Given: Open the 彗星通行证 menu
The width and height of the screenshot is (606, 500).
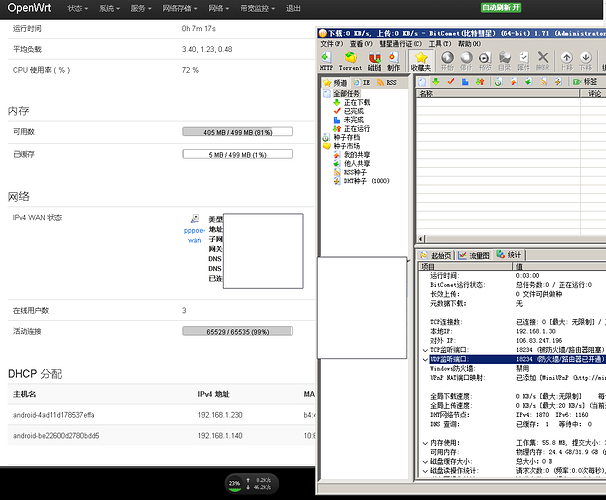Looking at the screenshot, I should point(401,44).
